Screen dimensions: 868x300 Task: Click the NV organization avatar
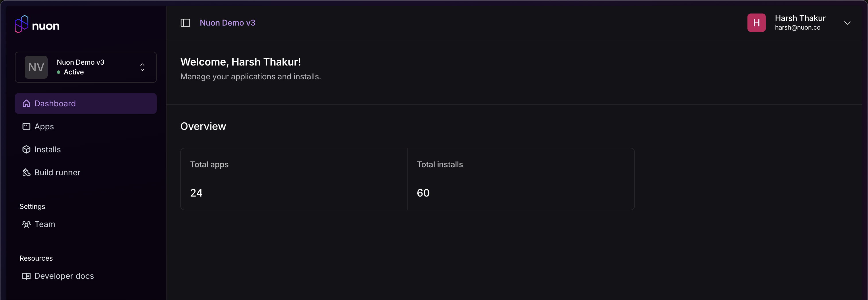click(x=36, y=67)
